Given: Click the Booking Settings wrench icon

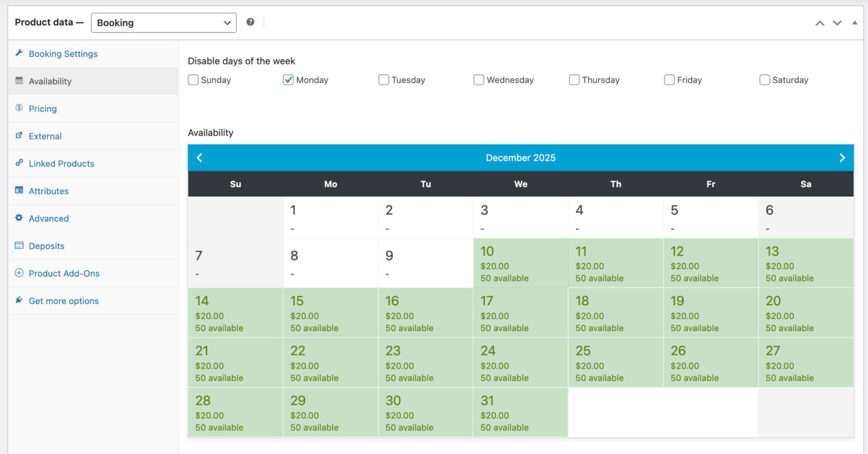Looking at the screenshot, I should (x=19, y=53).
